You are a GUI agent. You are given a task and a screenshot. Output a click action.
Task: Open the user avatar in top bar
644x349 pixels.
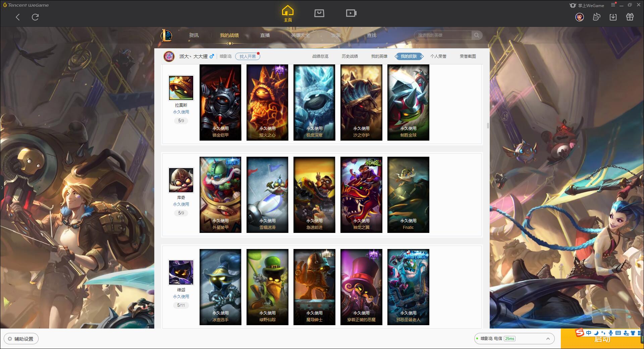[x=579, y=17]
